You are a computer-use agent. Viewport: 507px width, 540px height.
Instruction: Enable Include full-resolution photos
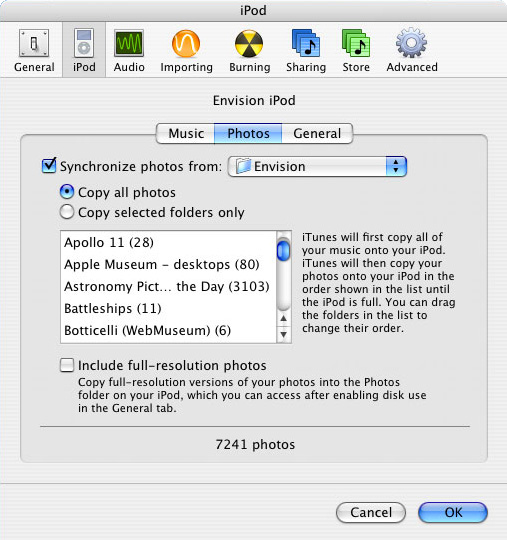pyautogui.click(x=67, y=365)
